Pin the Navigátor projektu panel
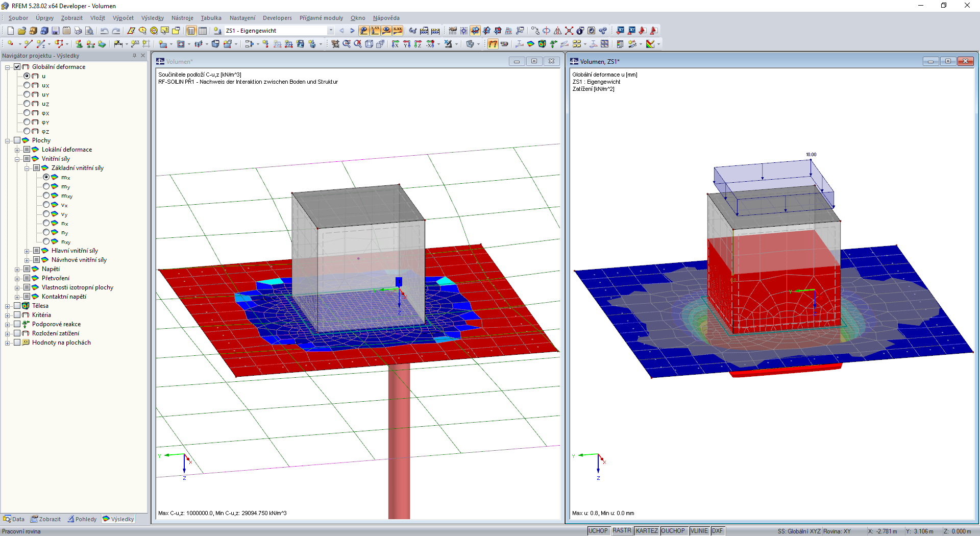This screenshot has width=980, height=536. (x=135, y=56)
